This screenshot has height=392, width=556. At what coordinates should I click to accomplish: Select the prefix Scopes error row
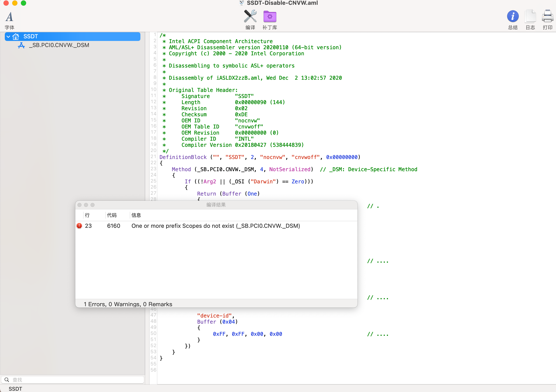[216, 226]
